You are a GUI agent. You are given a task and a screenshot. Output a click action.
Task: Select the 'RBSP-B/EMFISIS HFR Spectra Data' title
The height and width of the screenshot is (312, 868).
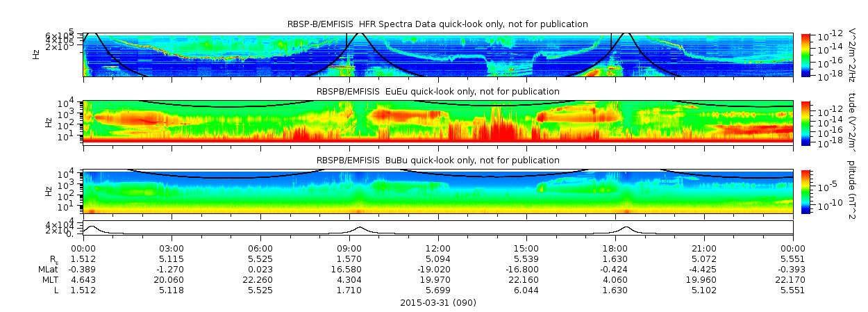[x=438, y=24]
